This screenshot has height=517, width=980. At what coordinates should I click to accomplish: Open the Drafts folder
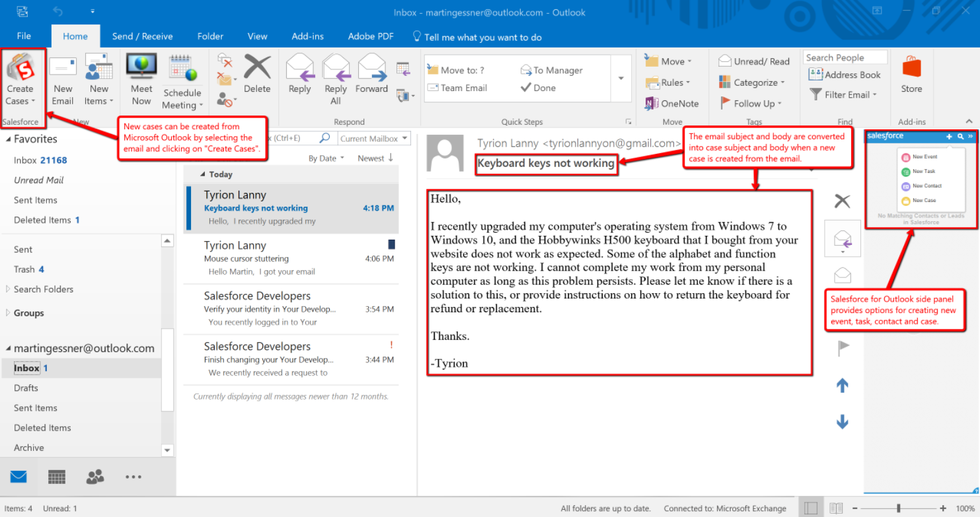coord(26,388)
